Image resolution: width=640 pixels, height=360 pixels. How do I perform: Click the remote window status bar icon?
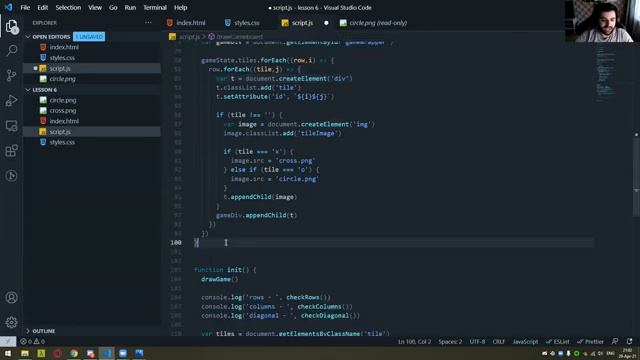click(x=8, y=341)
